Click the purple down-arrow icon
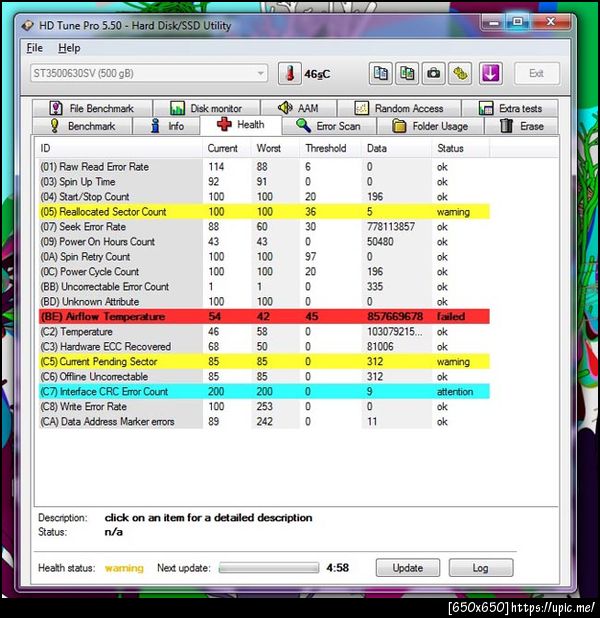This screenshot has width=600, height=618. 490,73
